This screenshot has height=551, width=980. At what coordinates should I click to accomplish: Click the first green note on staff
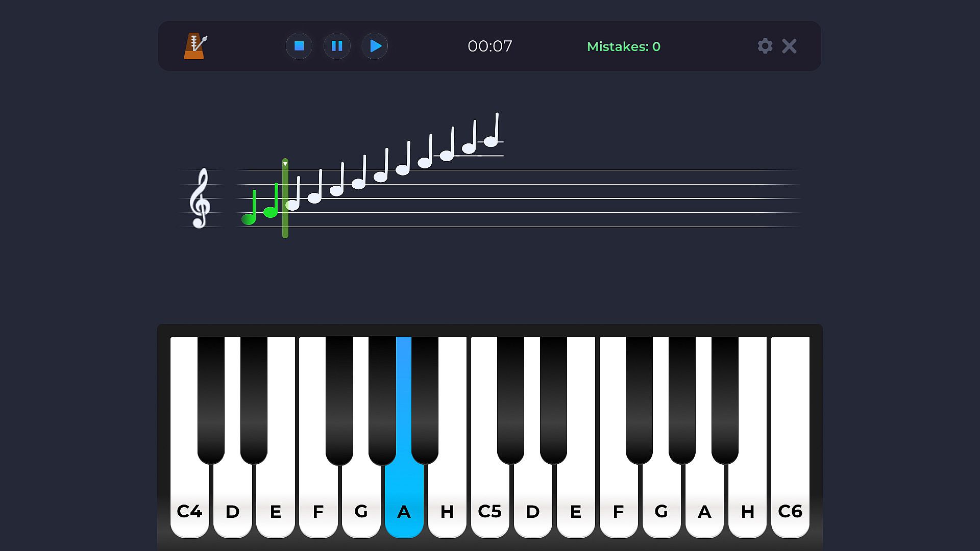[x=250, y=208]
